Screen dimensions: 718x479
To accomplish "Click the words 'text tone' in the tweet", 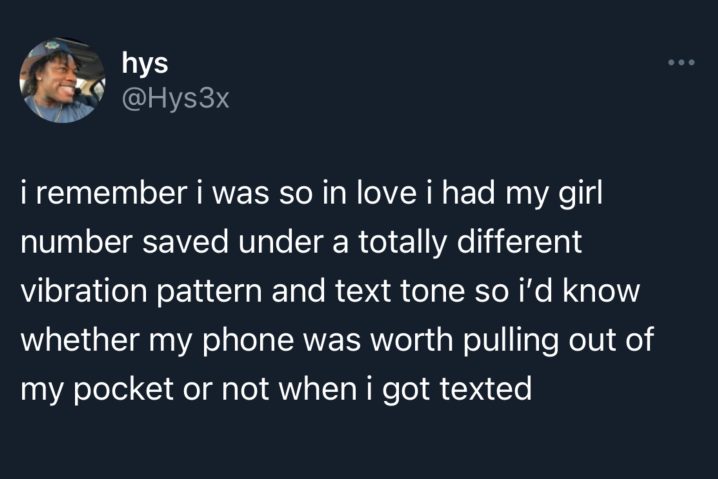I will (400, 292).
